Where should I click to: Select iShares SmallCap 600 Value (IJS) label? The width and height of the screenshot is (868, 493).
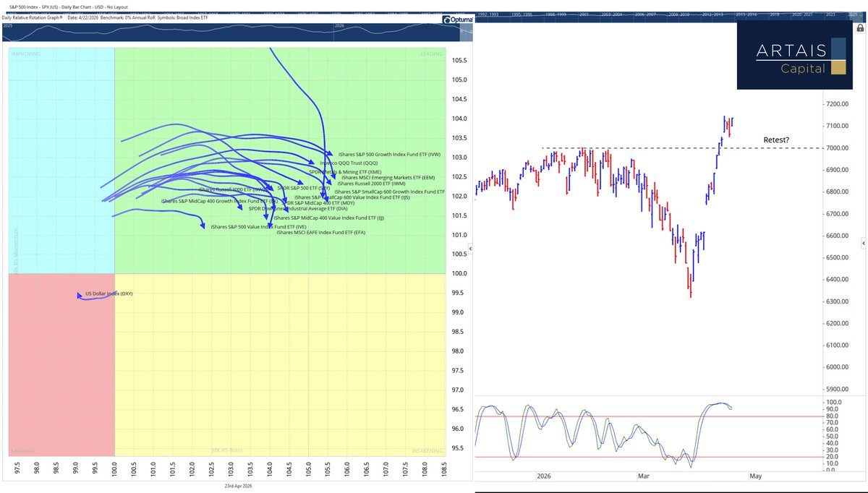[352, 197]
